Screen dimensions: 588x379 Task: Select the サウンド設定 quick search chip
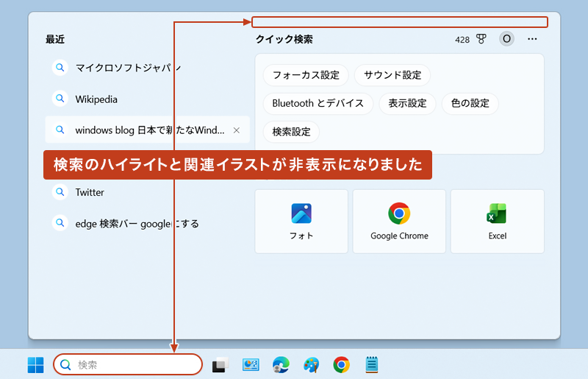coord(392,75)
